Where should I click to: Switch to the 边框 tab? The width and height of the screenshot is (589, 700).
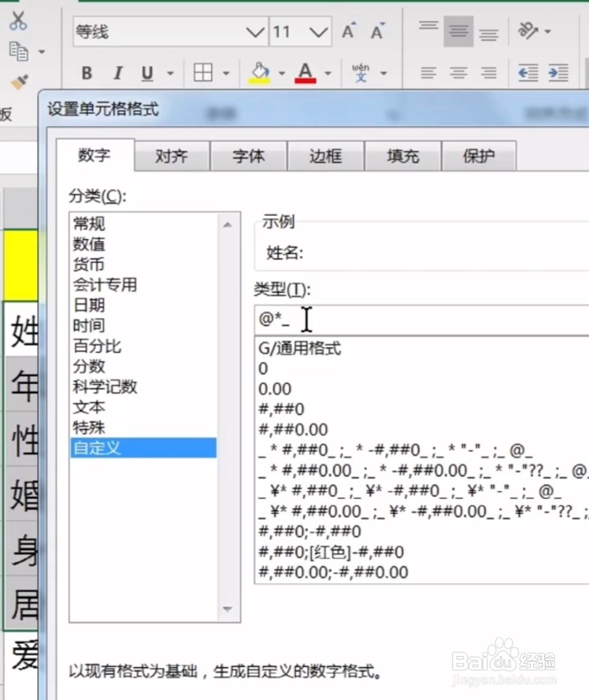(325, 156)
